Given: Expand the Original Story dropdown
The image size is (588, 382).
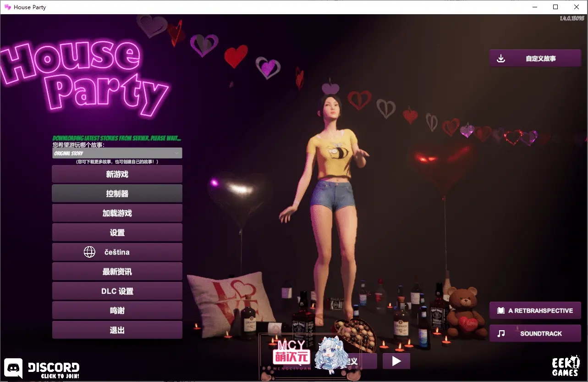Looking at the screenshot, I should pyautogui.click(x=117, y=153).
